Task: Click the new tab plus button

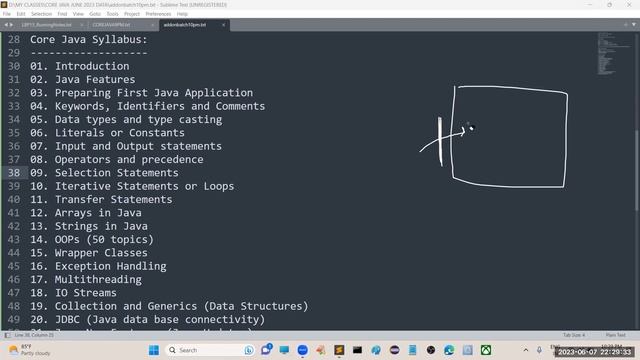Action: pyautogui.click(x=626, y=25)
